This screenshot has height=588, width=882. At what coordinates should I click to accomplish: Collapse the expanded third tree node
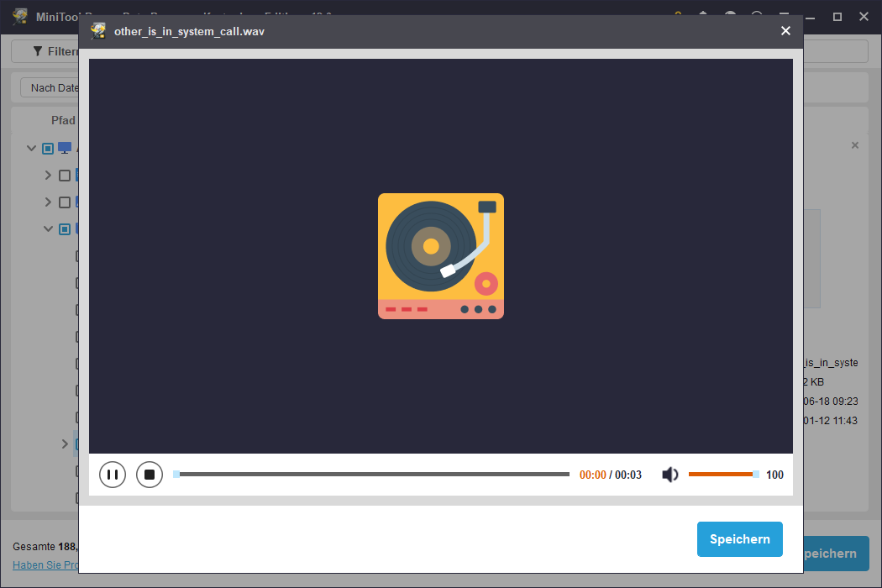48,229
